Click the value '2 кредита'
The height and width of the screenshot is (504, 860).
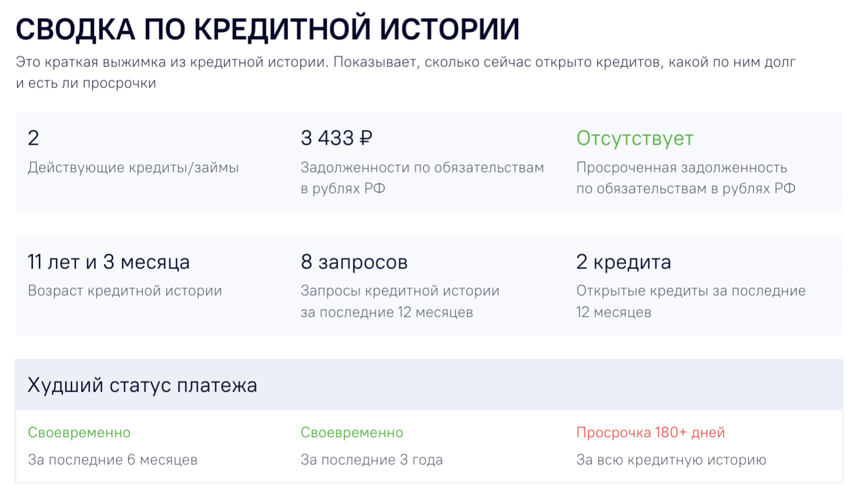[623, 262]
